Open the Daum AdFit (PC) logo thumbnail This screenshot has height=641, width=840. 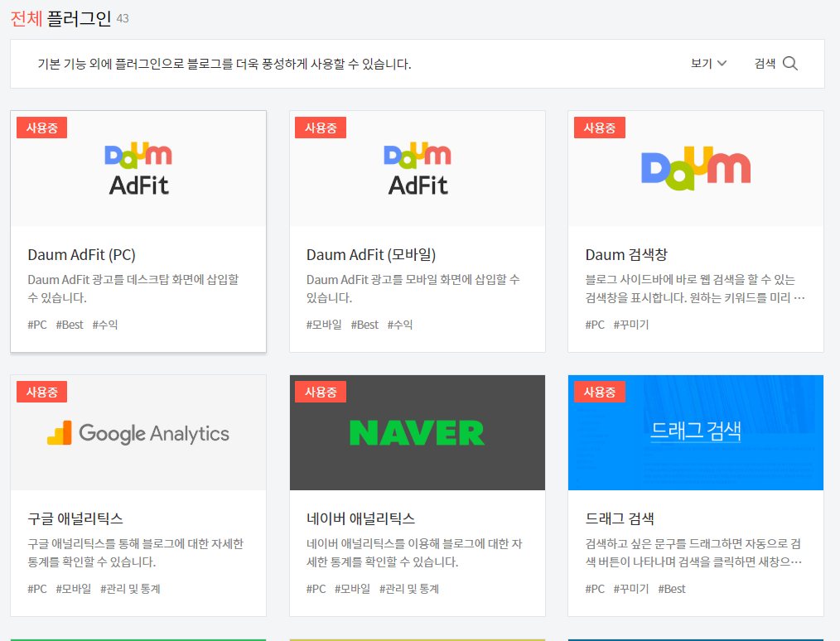point(138,169)
